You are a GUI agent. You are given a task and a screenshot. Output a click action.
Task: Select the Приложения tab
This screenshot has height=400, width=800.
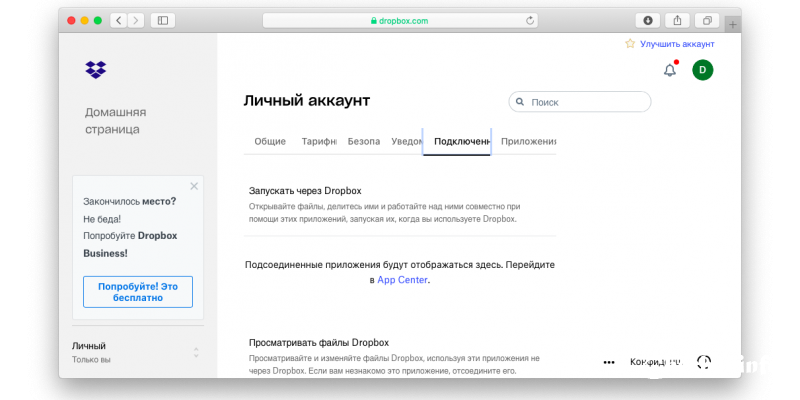[528, 142]
